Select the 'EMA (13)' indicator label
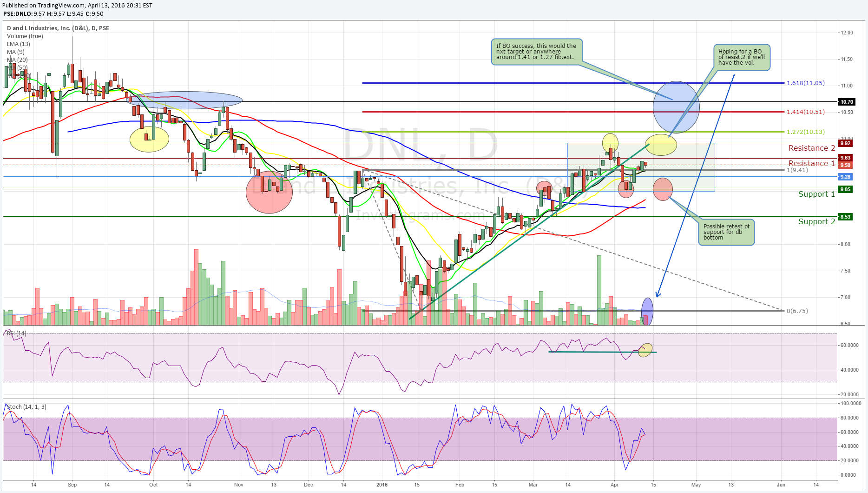This screenshot has height=493, width=868. pos(19,44)
